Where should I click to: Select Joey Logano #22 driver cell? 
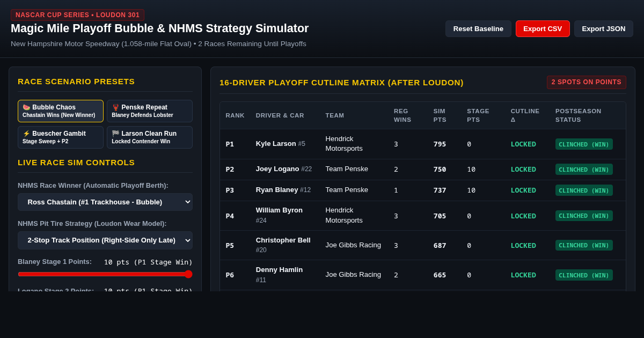[284, 169]
